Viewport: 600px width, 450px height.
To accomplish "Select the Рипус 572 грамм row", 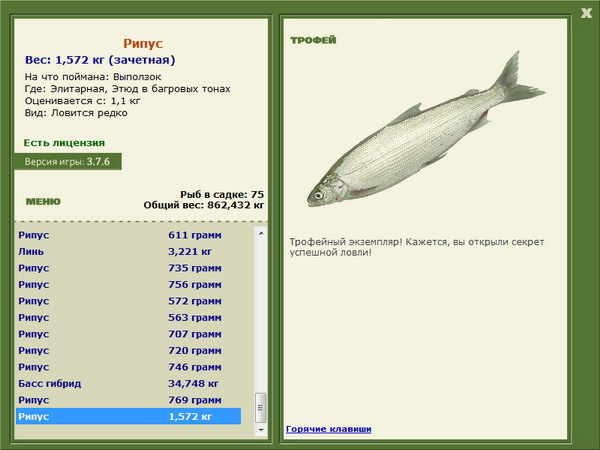I will point(129,301).
